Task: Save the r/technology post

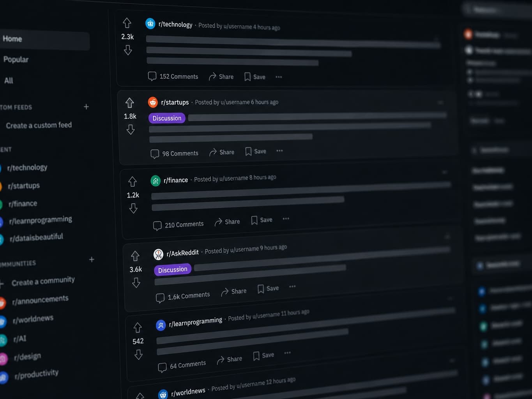Action: coord(255,77)
